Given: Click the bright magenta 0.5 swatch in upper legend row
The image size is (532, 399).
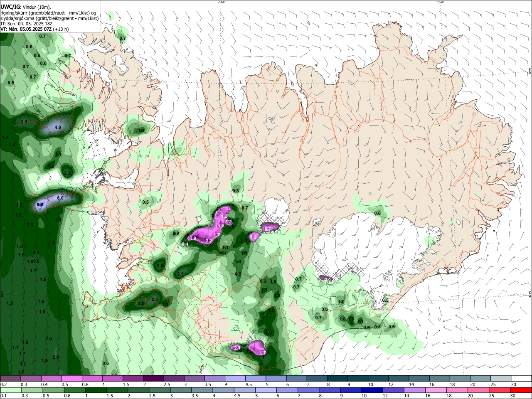Looking at the screenshot, I should [71, 379].
